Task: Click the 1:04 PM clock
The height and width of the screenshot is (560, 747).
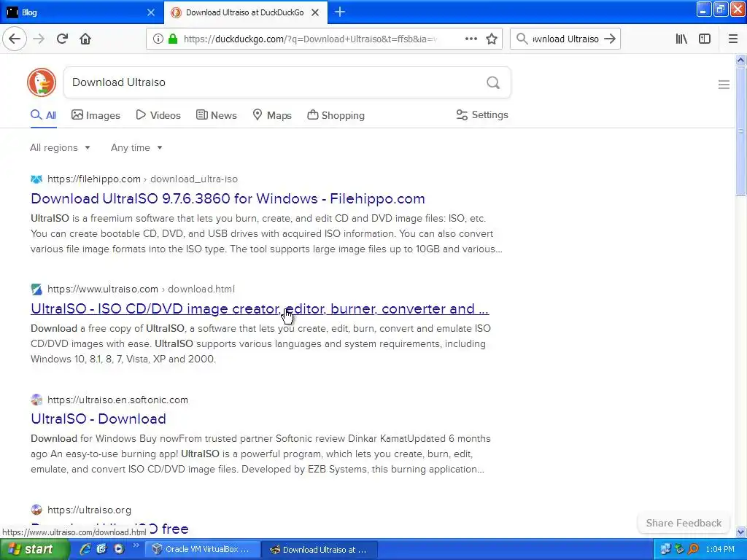Action: 720,550
